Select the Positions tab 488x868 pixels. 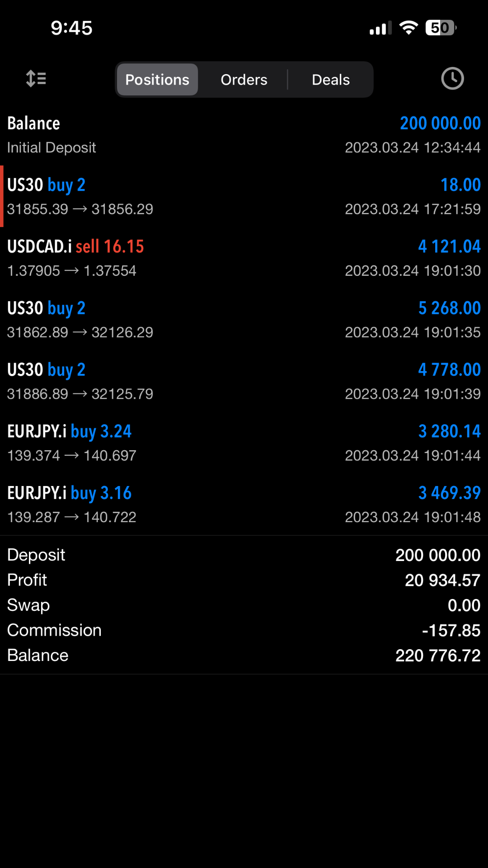(x=157, y=80)
